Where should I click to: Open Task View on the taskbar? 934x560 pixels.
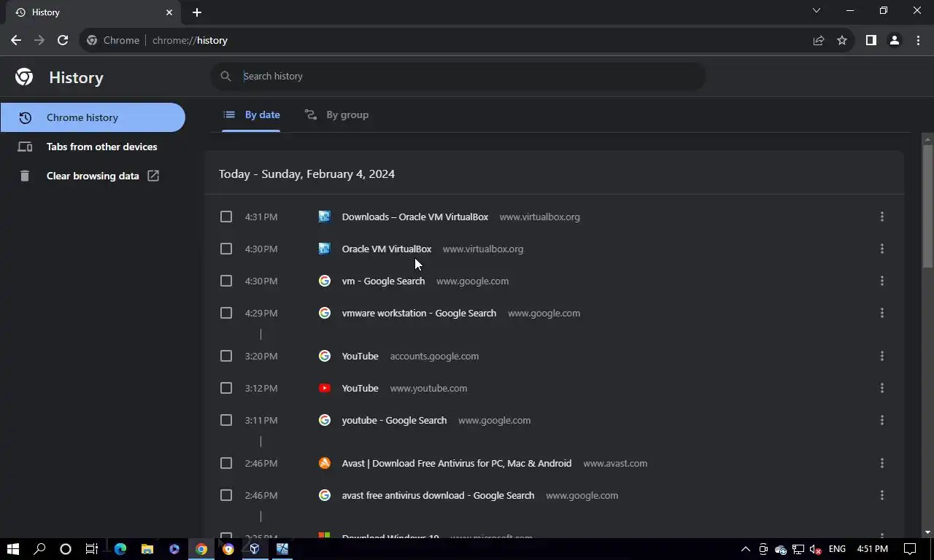pyautogui.click(x=91, y=549)
